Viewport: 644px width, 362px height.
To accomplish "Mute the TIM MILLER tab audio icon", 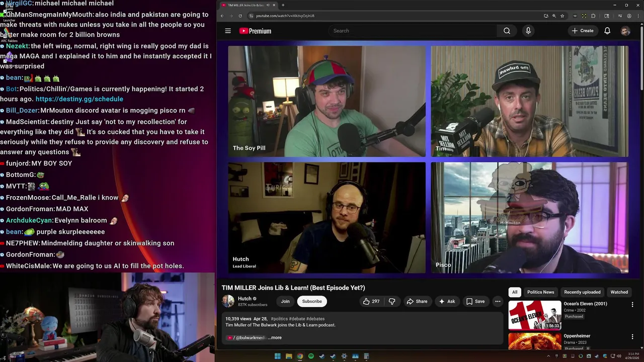I will (x=268, y=5).
